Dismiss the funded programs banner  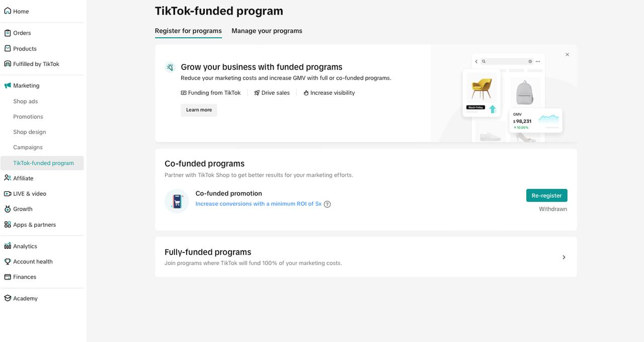(x=567, y=54)
